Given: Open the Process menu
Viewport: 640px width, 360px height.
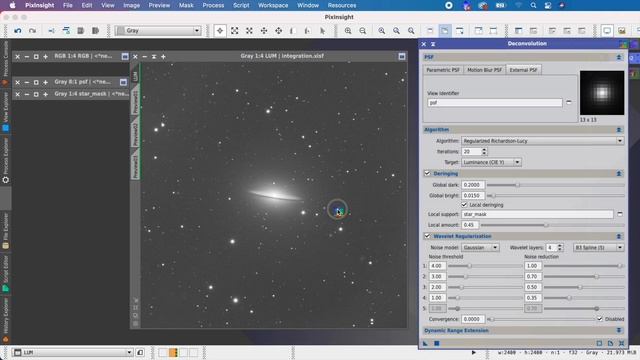Looking at the screenshot, I should 213,5.
